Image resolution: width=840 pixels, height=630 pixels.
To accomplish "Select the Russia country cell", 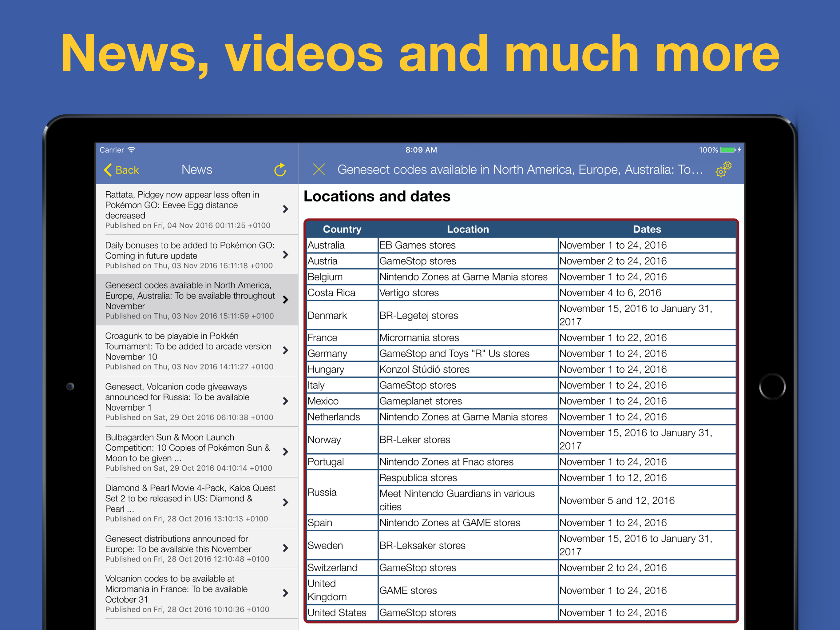I will click(x=342, y=492).
